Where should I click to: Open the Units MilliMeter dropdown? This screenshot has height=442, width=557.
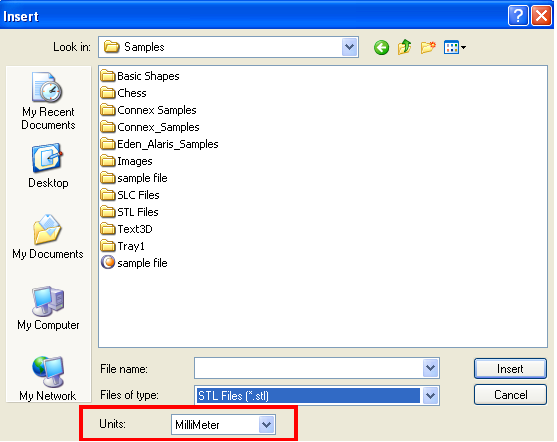click(x=266, y=424)
